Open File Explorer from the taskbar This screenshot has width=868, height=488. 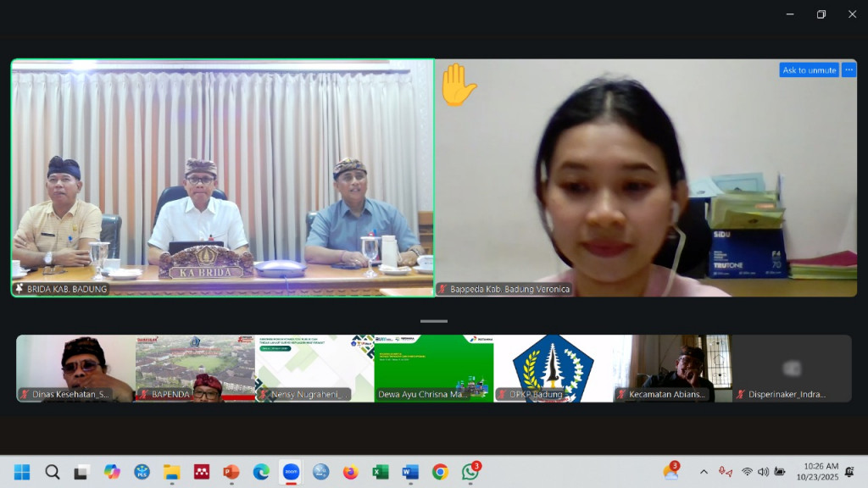172,472
